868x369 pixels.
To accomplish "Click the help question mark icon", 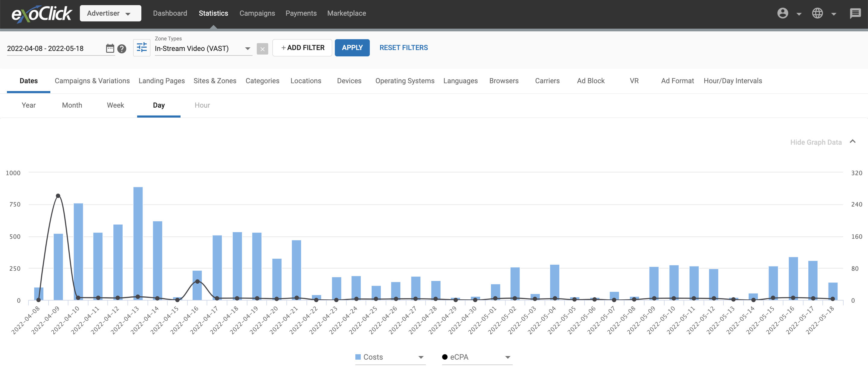I will 122,48.
